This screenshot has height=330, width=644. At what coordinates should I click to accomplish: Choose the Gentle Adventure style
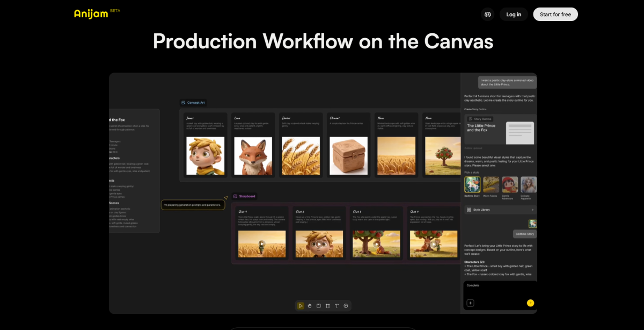point(510,185)
